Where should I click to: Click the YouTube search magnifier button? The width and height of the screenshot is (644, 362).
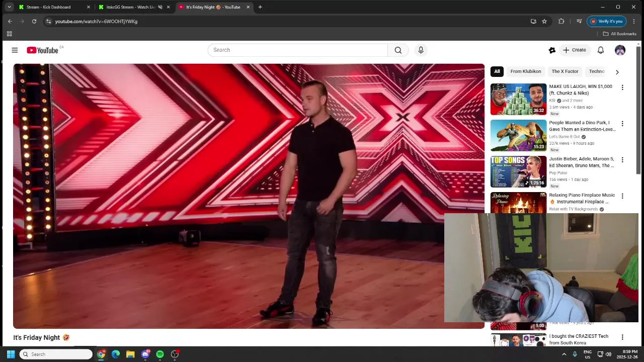[398, 50]
